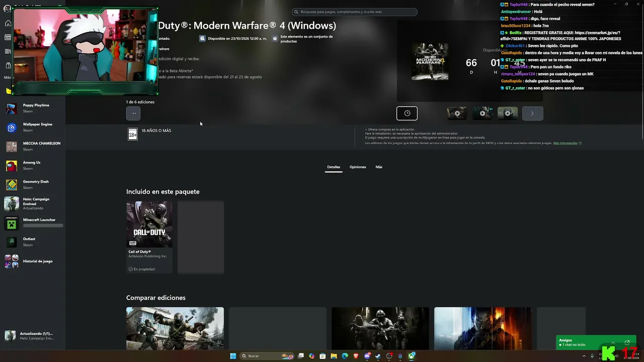This screenshot has width=644, height=362.
Task: Open the Library icon in the Xbox sidebar
Action: (x=8, y=51)
